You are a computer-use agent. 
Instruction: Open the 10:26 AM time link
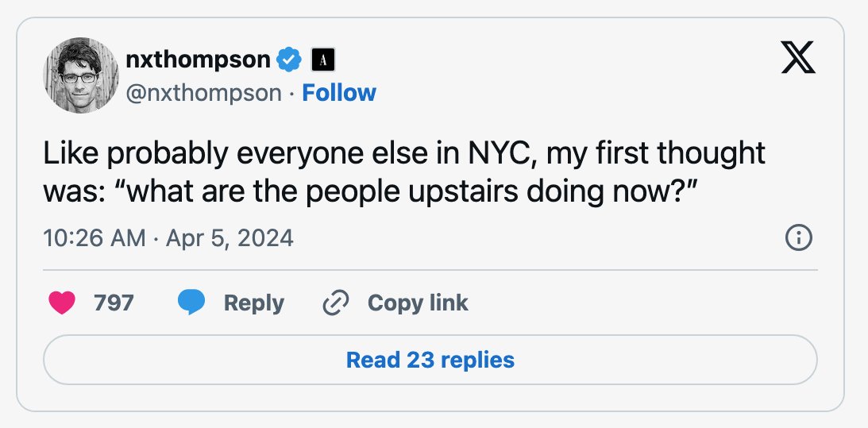pos(95,239)
